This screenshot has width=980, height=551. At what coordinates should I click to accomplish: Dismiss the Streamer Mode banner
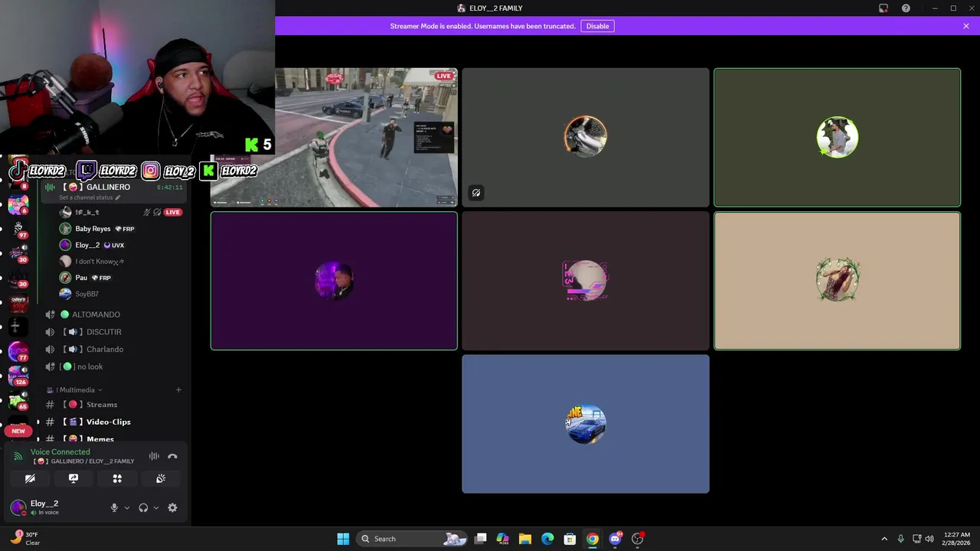[966, 26]
